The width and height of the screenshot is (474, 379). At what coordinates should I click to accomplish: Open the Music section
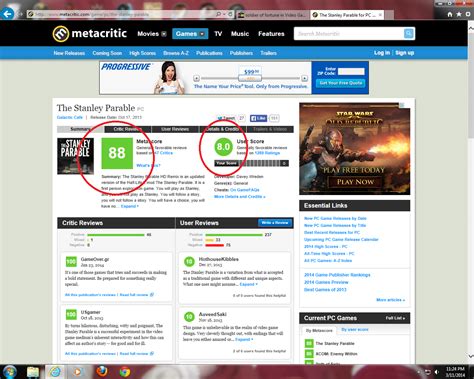240,34
